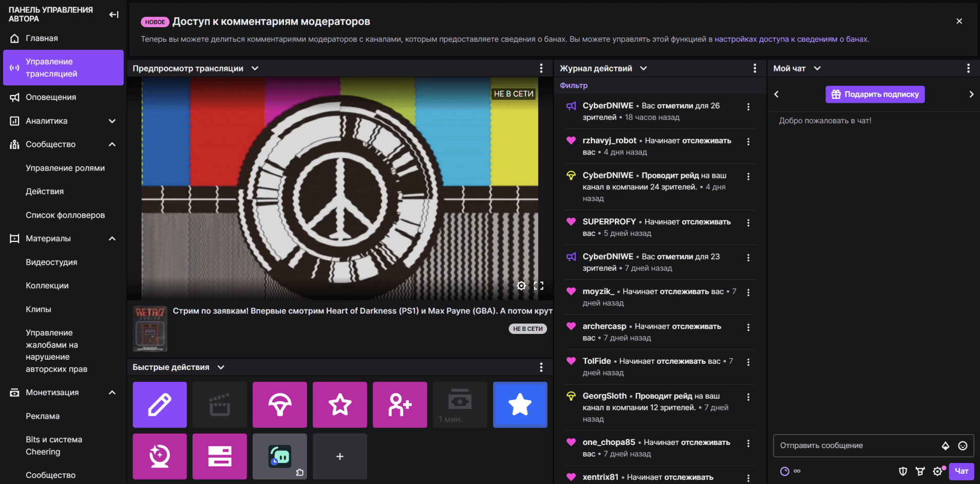Click the Отправить сообщение chat input field

pyautogui.click(x=855, y=445)
